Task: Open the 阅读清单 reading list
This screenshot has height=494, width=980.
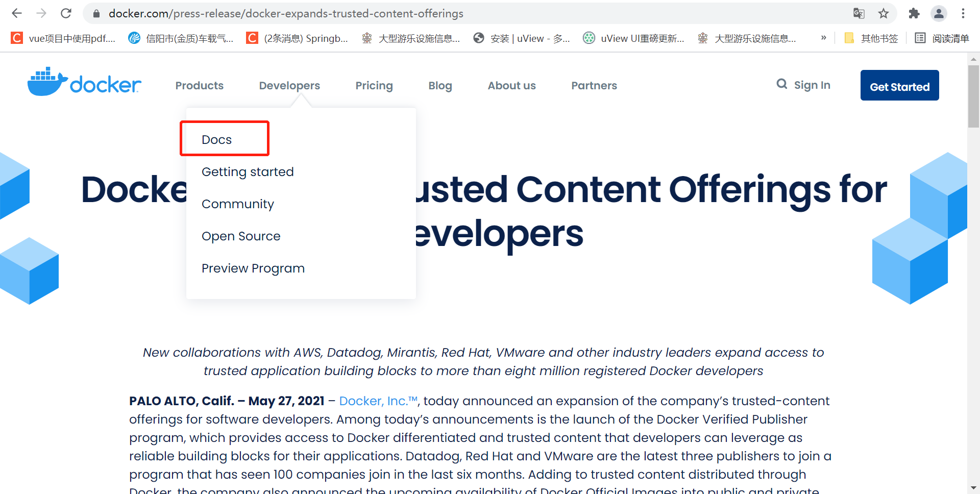Action: coord(942,38)
